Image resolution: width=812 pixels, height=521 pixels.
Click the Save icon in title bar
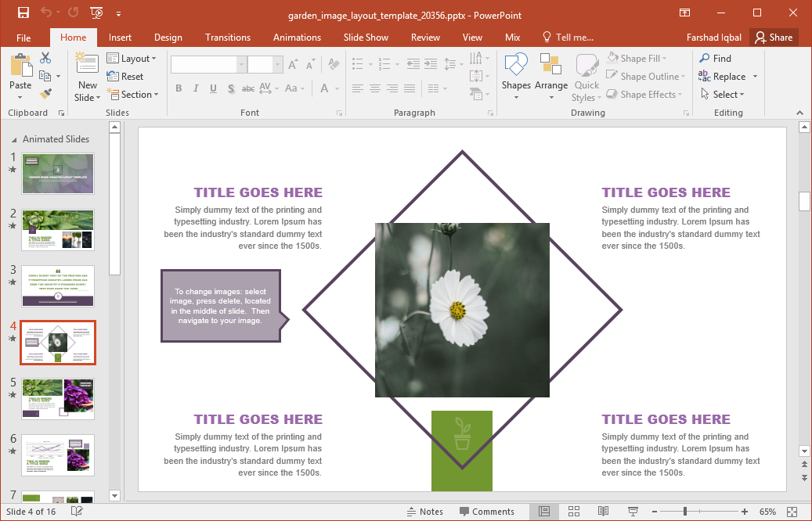click(x=23, y=13)
